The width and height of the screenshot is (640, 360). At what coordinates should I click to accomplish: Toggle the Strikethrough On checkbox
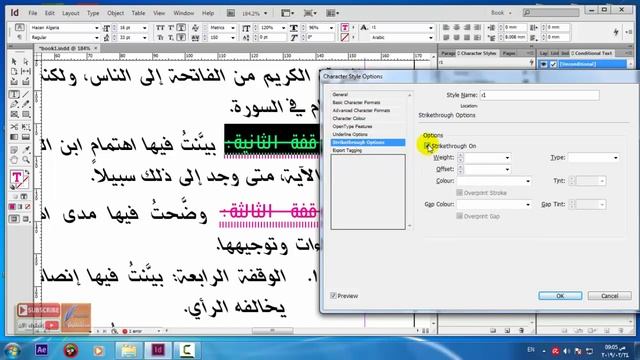pos(427,146)
